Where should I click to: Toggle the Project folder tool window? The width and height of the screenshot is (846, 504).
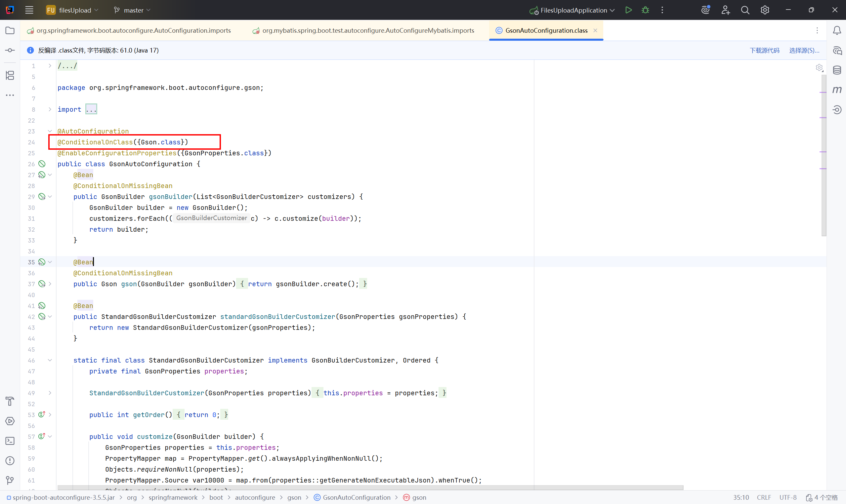pyautogui.click(x=10, y=30)
